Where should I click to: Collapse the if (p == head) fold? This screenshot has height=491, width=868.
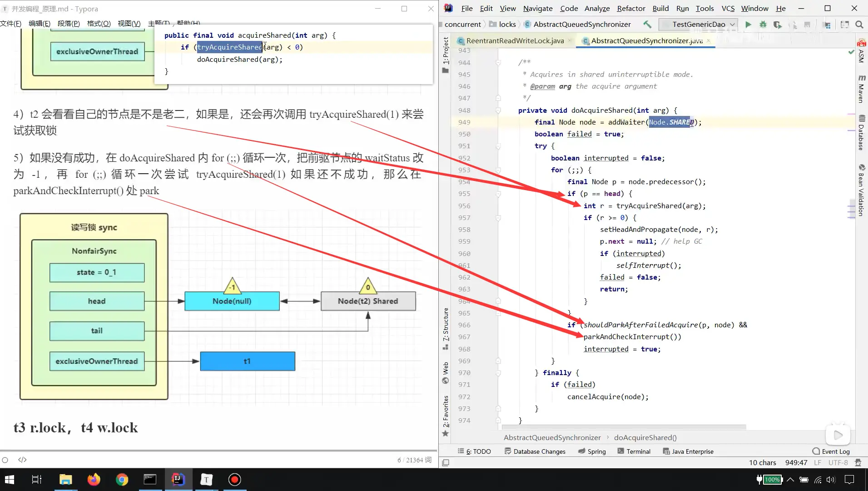click(498, 194)
